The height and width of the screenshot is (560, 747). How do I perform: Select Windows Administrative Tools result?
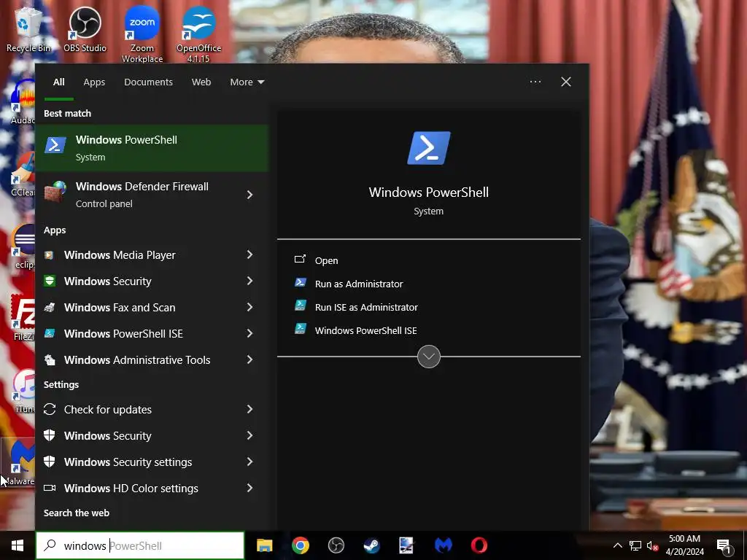click(x=152, y=360)
